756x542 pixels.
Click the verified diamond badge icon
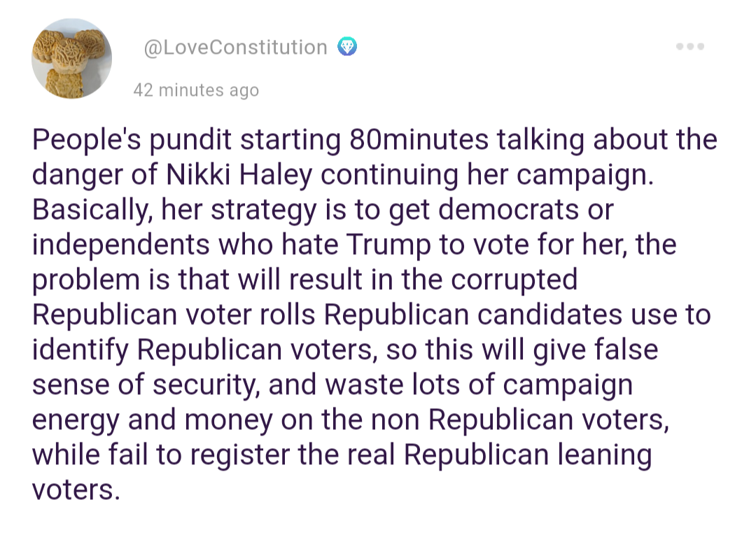coord(347,47)
